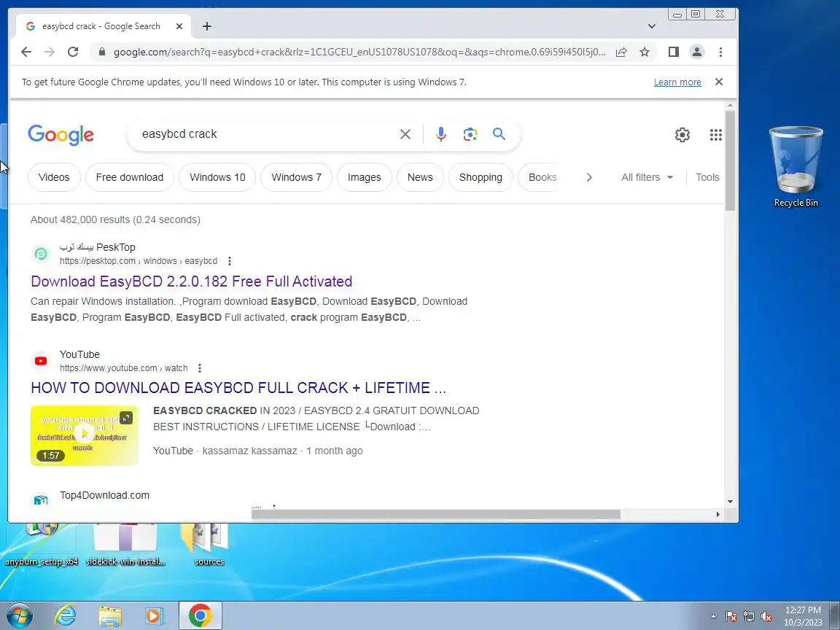This screenshot has height=630, width=840.
Task: Open the Action Center flag icon
Action: (731, 617)
